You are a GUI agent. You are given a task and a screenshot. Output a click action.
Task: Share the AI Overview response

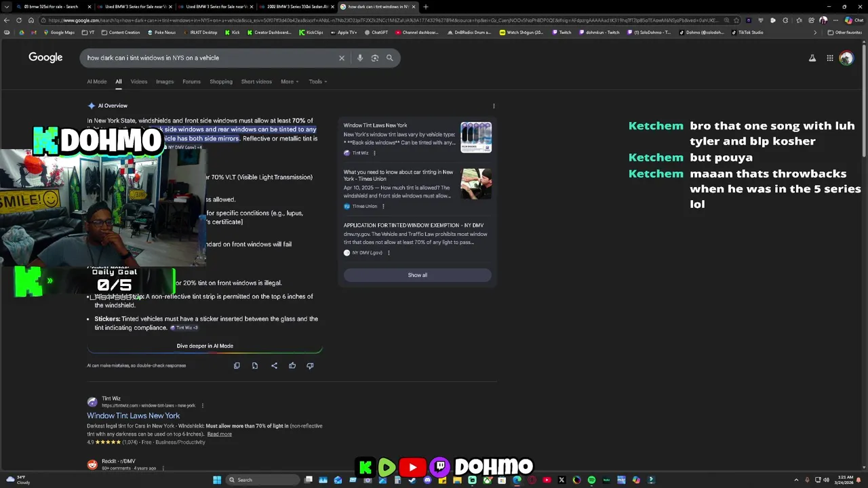[x=274, y=366]
